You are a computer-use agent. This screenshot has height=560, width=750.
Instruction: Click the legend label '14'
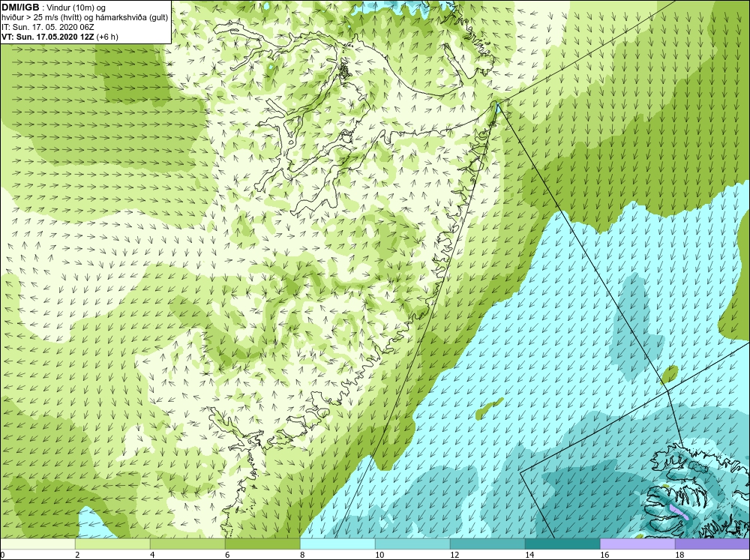pyautogui.click(x=529, y=555)
